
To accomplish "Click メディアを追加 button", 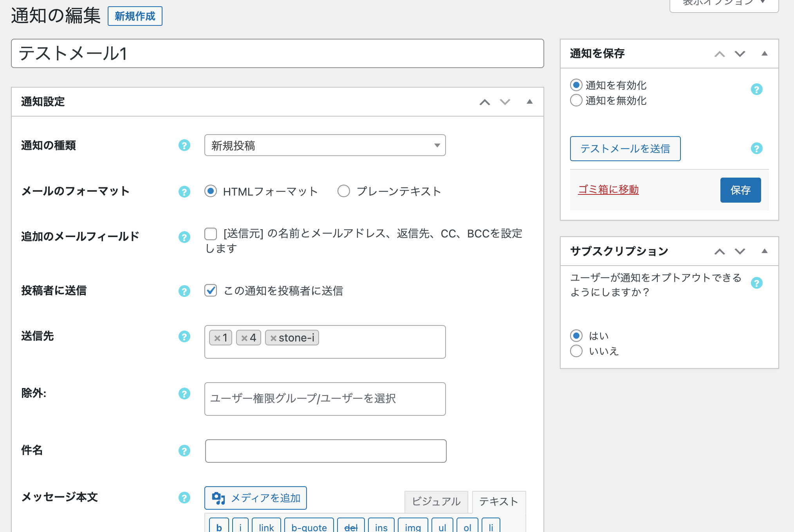I will tap(256, 498).
